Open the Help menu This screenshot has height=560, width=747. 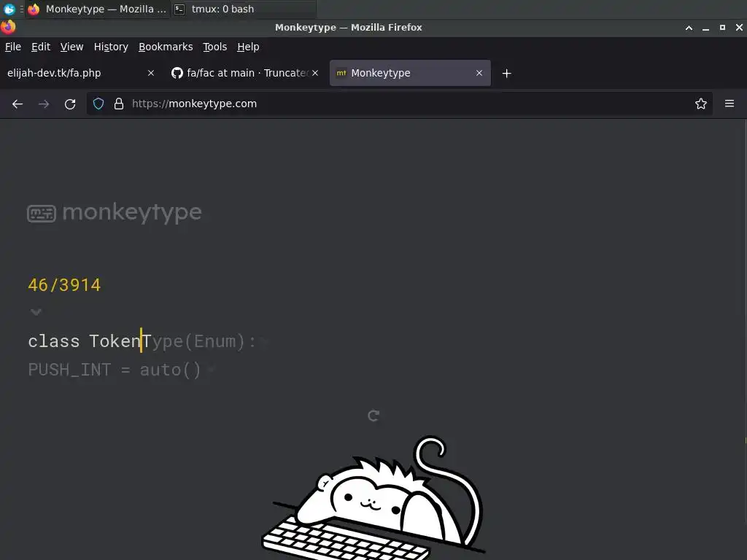pos(248,47)
